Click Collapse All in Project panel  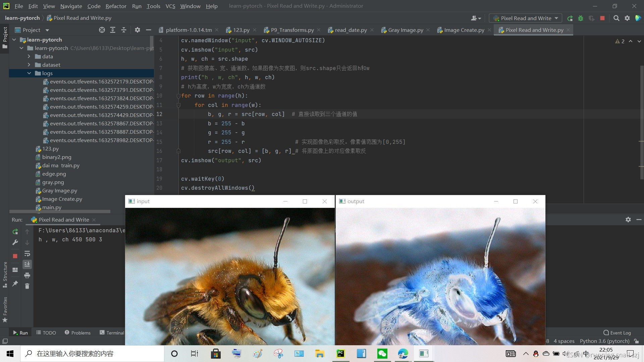pyautogui.click(x=124, y=30)
